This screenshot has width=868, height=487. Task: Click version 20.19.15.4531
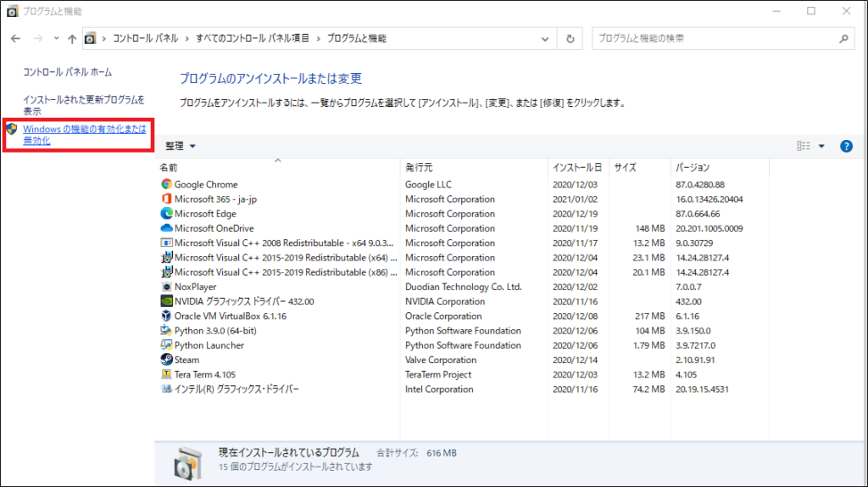tap(702, 389)
